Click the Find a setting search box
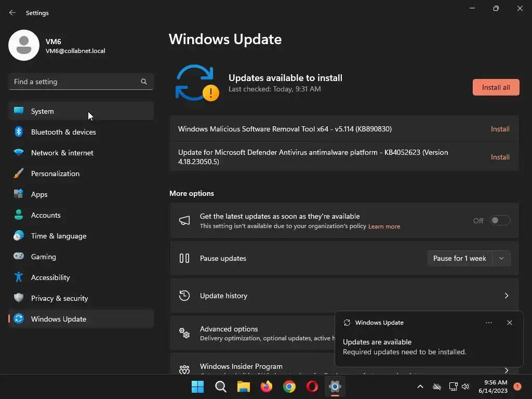The height and width of the screenshot is (399, 532). coord(81,82)
